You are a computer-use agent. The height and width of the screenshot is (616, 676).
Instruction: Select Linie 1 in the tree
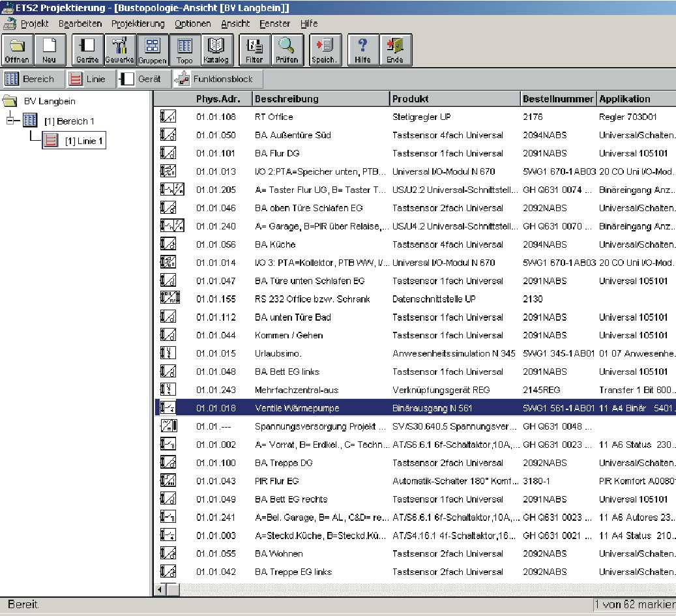(x=83, y=141)
